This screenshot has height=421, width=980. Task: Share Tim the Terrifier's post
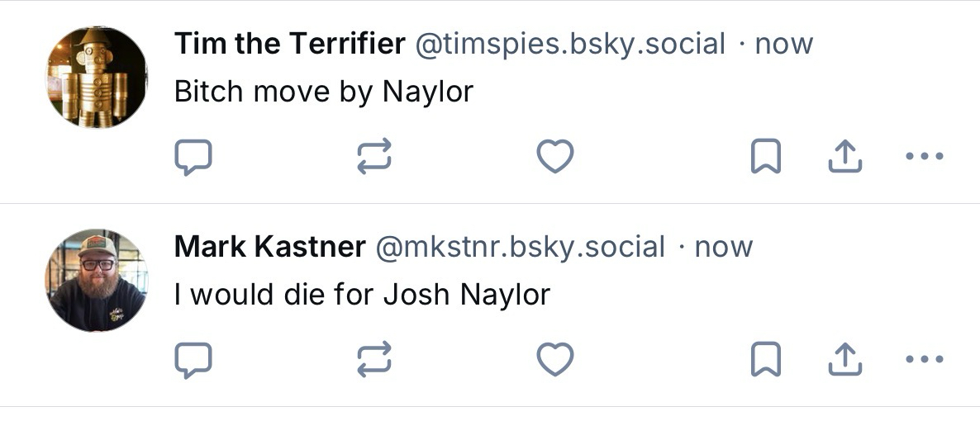pyautogui.click(x=844, y=156)
